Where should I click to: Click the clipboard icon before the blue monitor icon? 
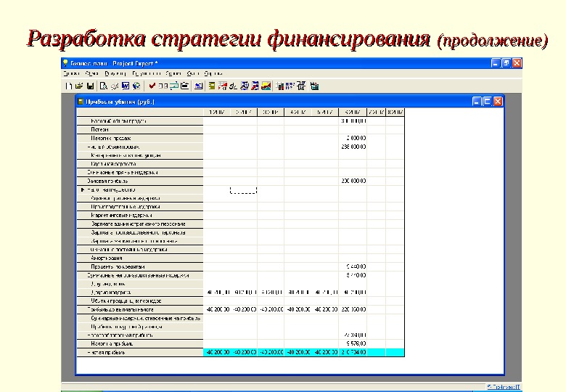click(185, 86)
